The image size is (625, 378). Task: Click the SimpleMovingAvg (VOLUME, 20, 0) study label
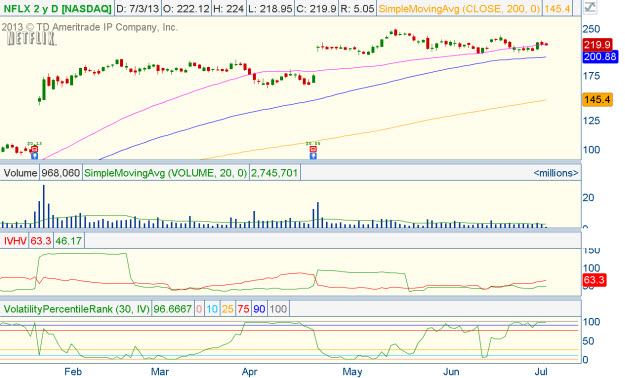pyautogui.click(x=165, y=173)
